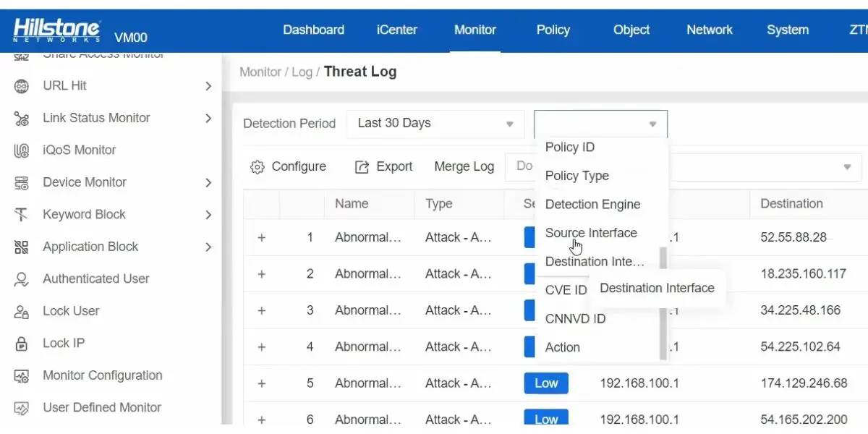Expand threat log row 1
This screenshot has height=434, width=868.
tap(262, 237)
